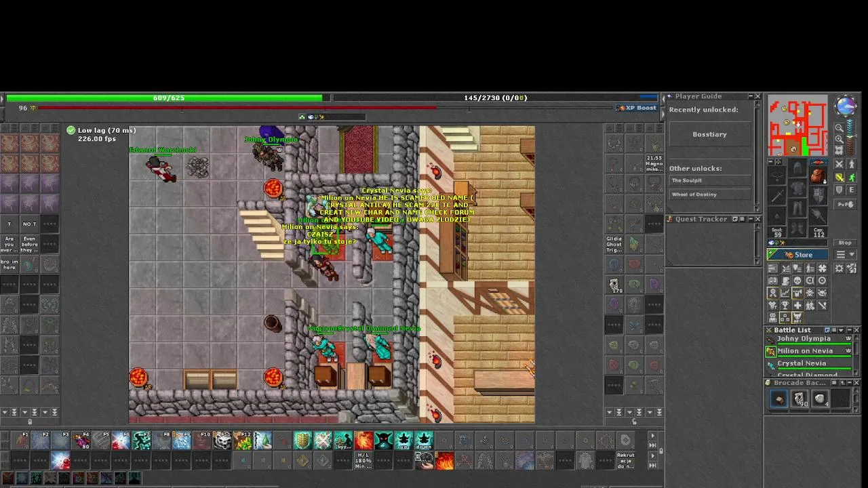Click the helmet equipment slot
Image resolution: width=868 pixels, height=488 pixels.
(x=797, y=168)
